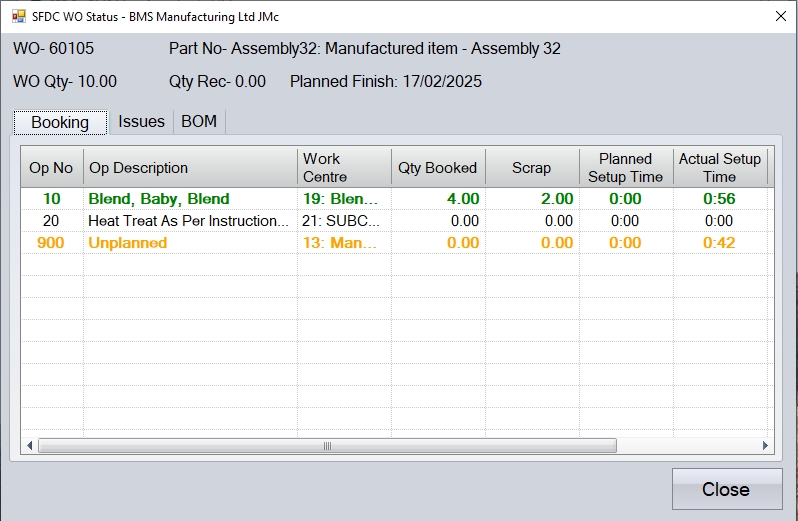Select the Heat Treat As Per Instruction row

point(188,221)
